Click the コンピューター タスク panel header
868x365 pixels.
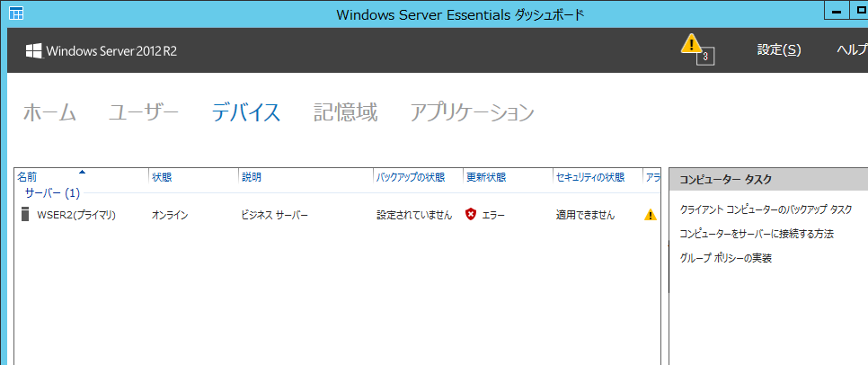coord(768,180)
